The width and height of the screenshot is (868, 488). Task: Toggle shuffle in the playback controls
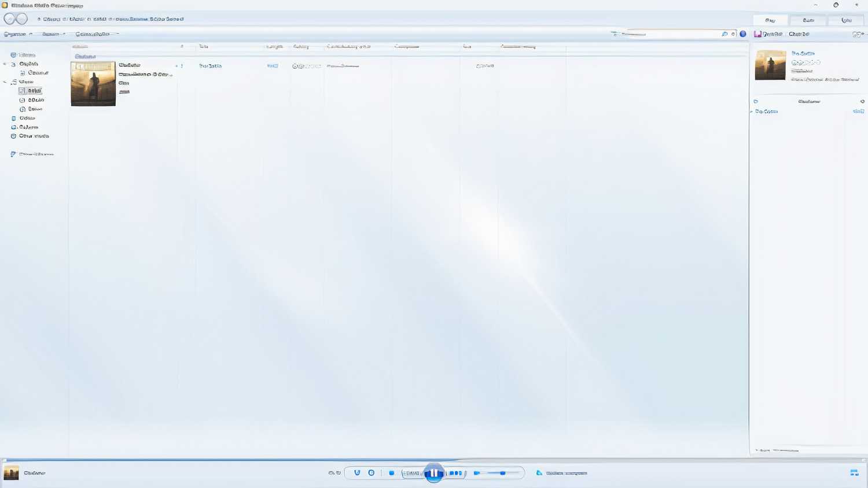click(x=357, y=473)
